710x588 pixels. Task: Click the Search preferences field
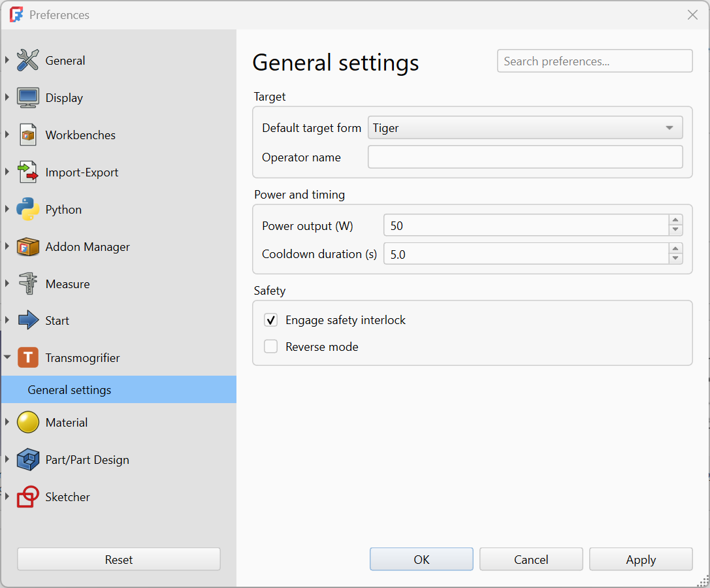[594, 61]
